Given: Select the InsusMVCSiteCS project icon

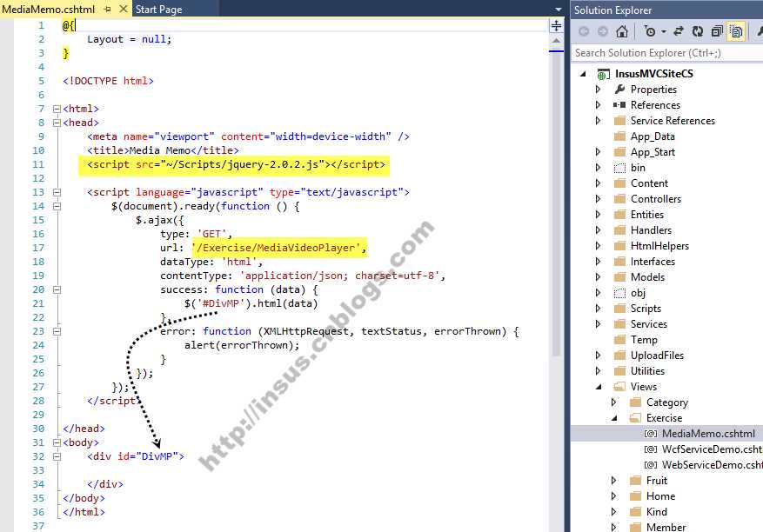Looking at the screenshot, I should pos(604,75).
